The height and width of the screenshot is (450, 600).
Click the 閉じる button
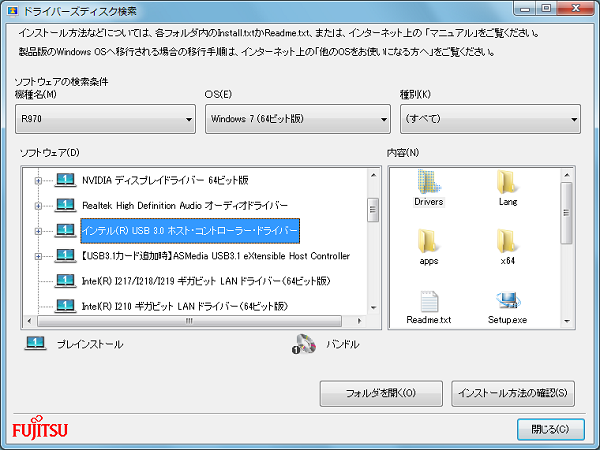click(x=551, y=429)
